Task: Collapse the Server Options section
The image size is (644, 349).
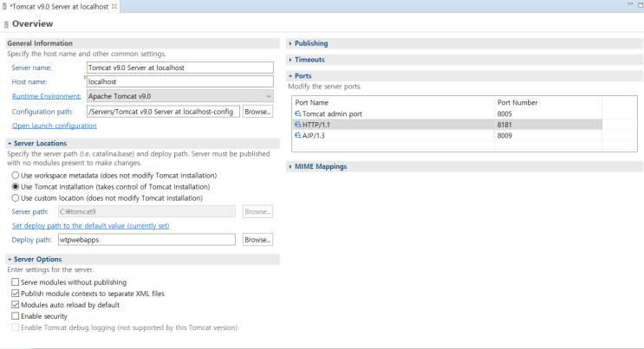Action: [x=10, y=260]
